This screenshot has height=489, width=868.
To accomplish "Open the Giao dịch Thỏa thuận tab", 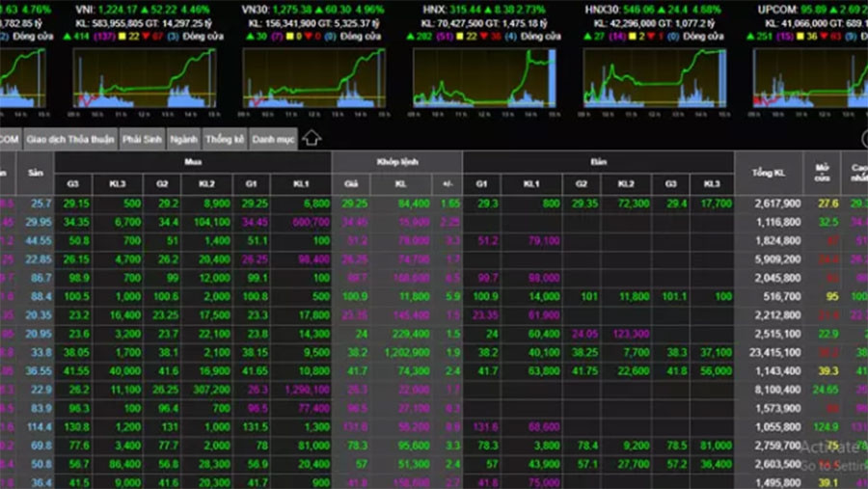I will [x=70, y=139].
